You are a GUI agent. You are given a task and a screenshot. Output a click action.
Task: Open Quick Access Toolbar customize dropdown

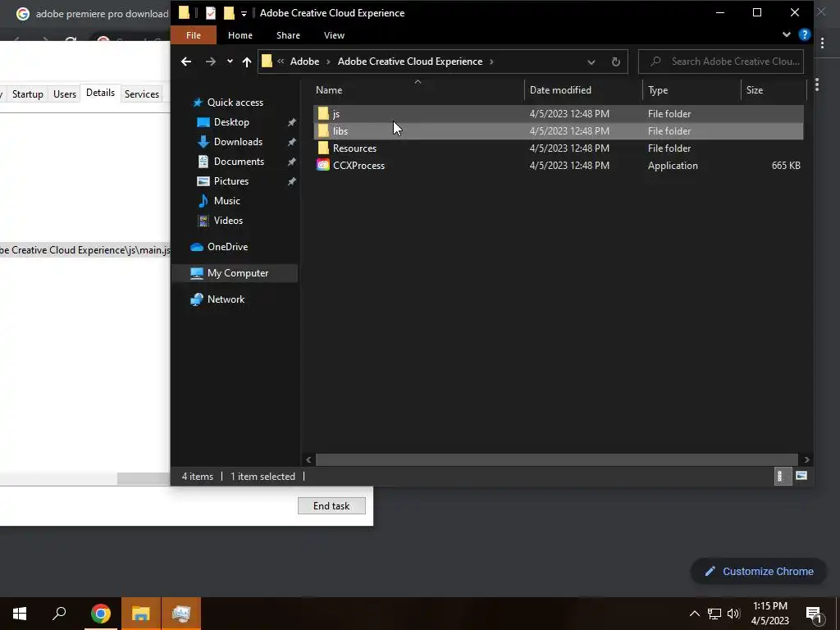point(244,13)
